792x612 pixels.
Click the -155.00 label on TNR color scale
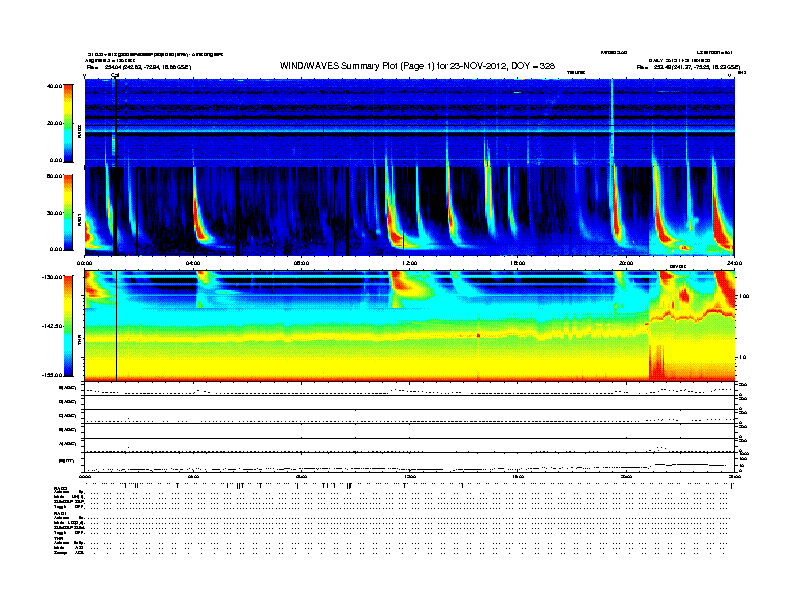coord(52,375)
